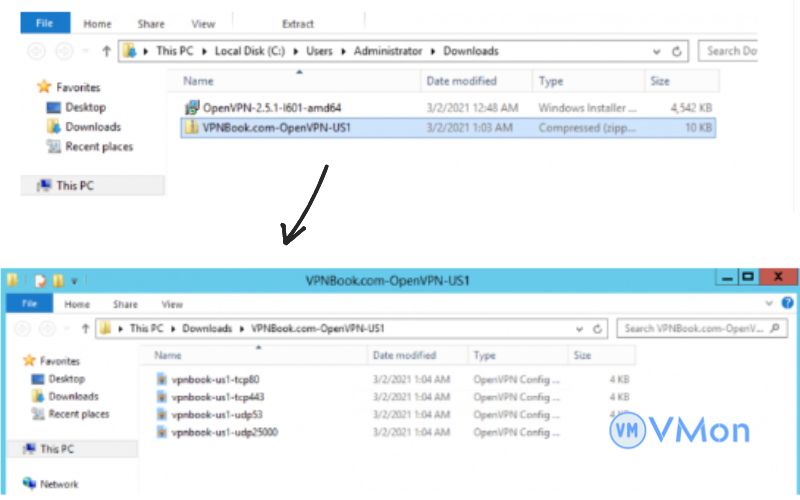Minimize the VPNBook.com-OpenVPN-US1 window

click(x=728, y=278)
